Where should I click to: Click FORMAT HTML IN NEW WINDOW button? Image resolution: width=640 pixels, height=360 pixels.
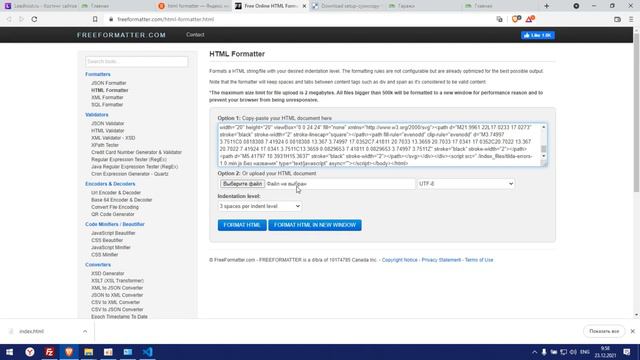pyautogui.click(x=315, y=225)
